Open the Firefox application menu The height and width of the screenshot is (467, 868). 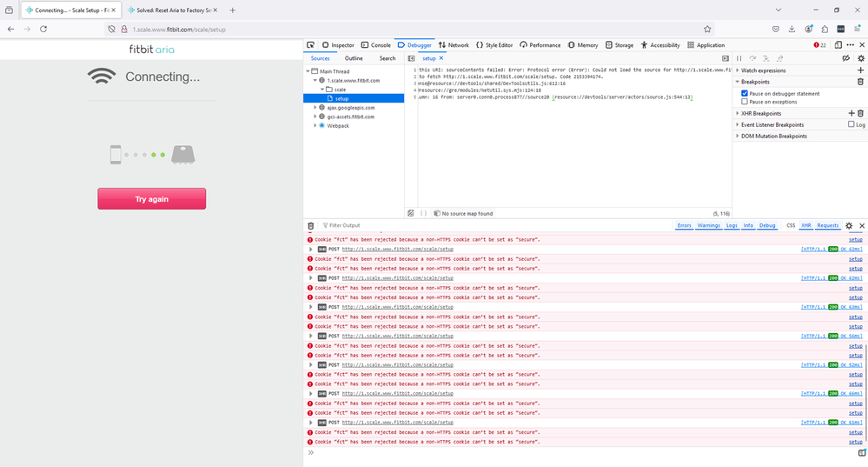[x=857, y=29]
